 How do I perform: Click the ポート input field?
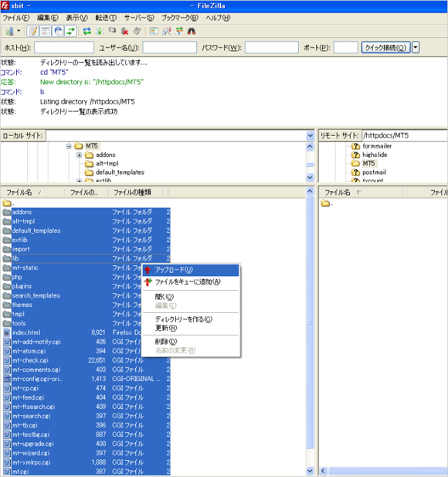[x=345, y=47]
